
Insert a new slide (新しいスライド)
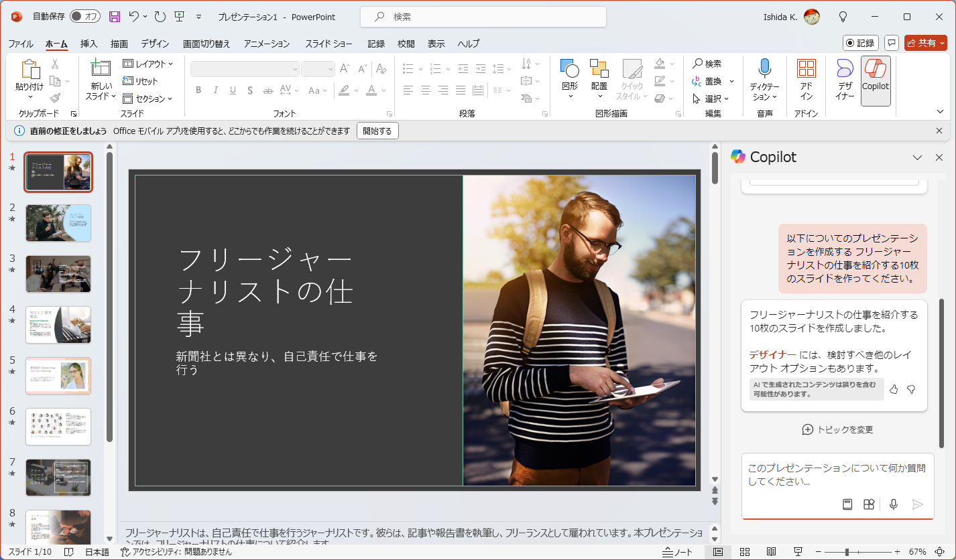click(x=100, y=79)
